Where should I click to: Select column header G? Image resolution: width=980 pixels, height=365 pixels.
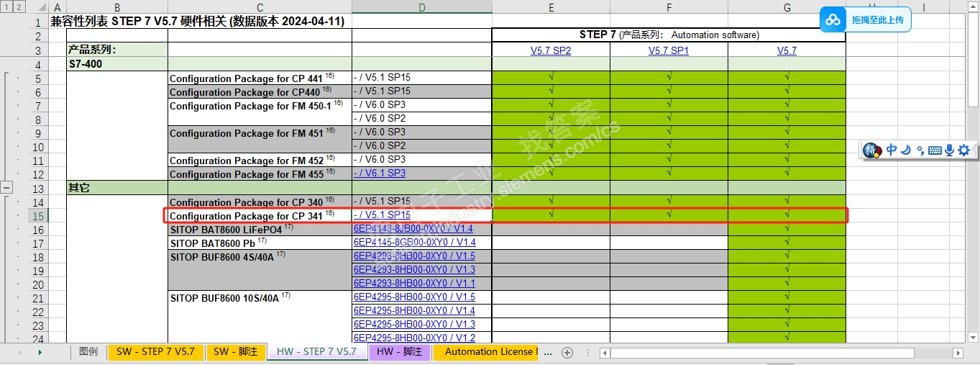pos(787,7)
